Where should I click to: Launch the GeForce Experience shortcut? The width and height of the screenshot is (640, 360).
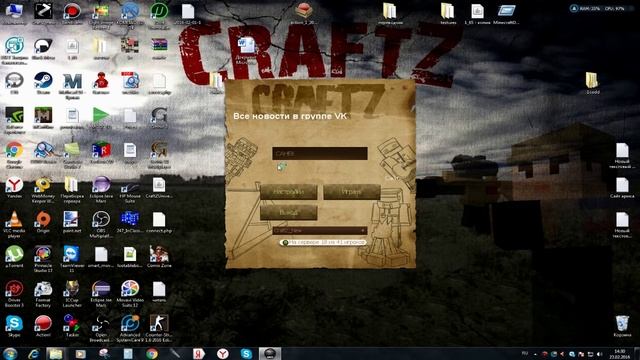point(14,120)
